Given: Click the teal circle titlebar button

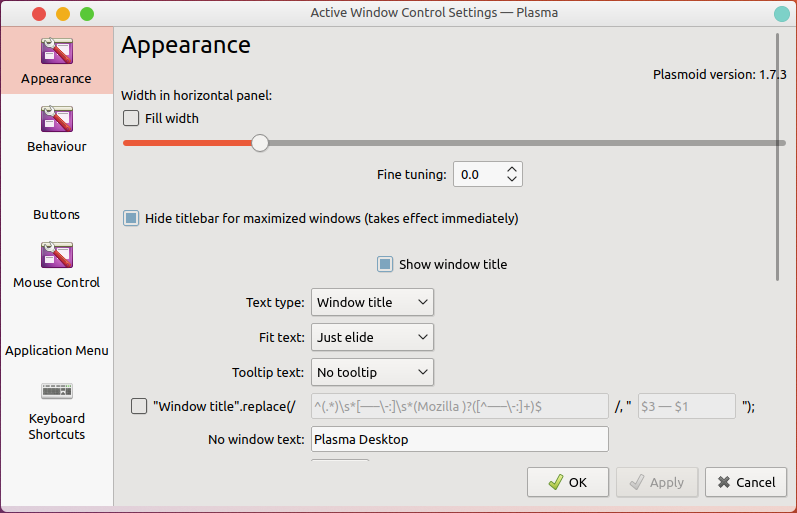Looking at the screenshot, I should [x=781, y=14].
